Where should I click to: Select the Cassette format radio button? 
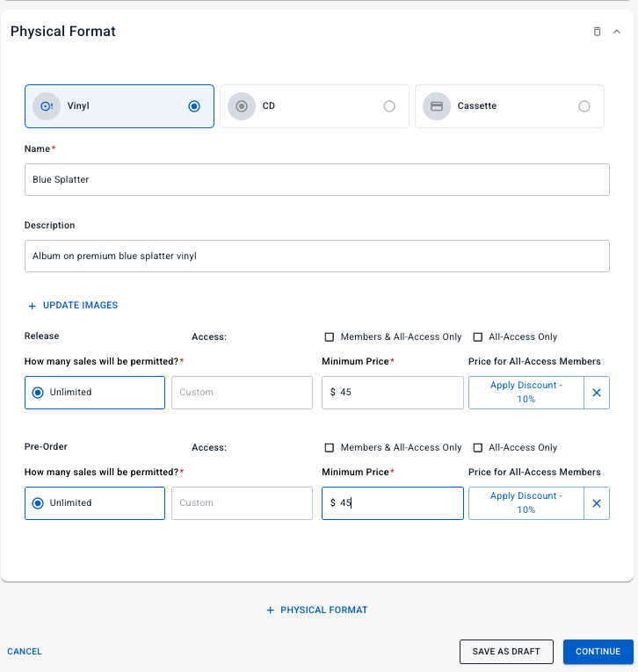[584, 106]
